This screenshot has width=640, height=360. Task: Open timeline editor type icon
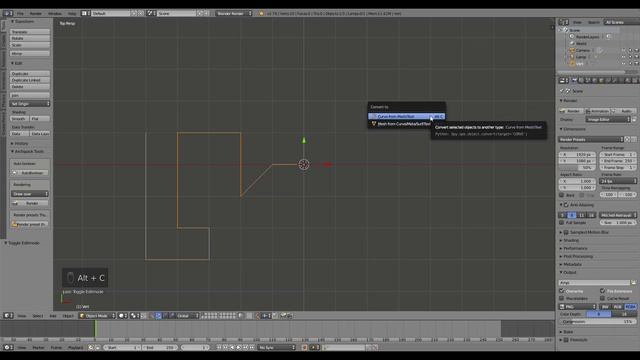click(x=8, y=348)
